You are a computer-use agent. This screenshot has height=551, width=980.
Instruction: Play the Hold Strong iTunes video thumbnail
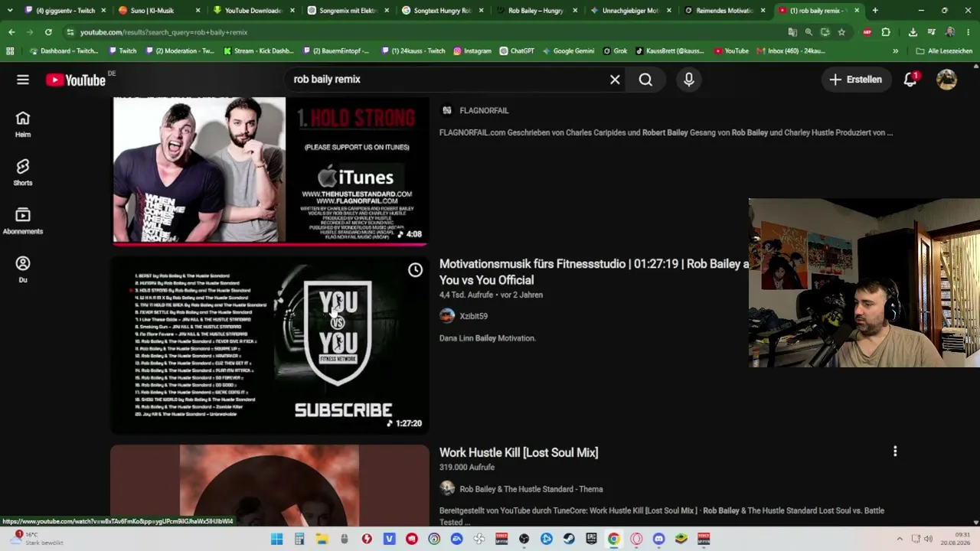pyautogui.click(x=270, y=170)
